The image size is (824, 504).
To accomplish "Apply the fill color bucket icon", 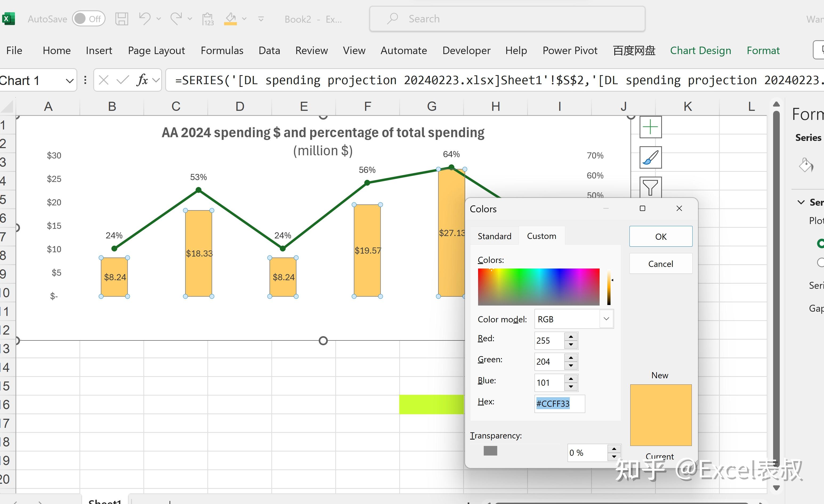I will (231, 19).
